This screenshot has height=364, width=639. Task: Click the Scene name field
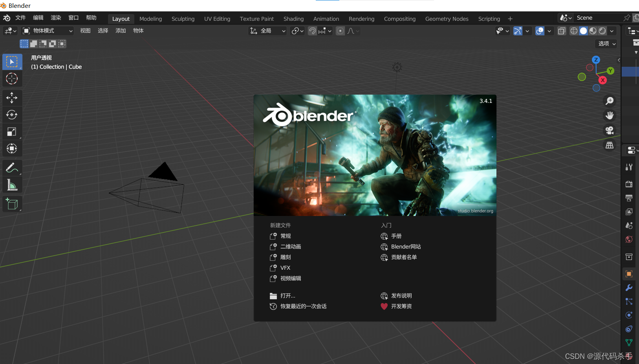click(x=599, y=18)
